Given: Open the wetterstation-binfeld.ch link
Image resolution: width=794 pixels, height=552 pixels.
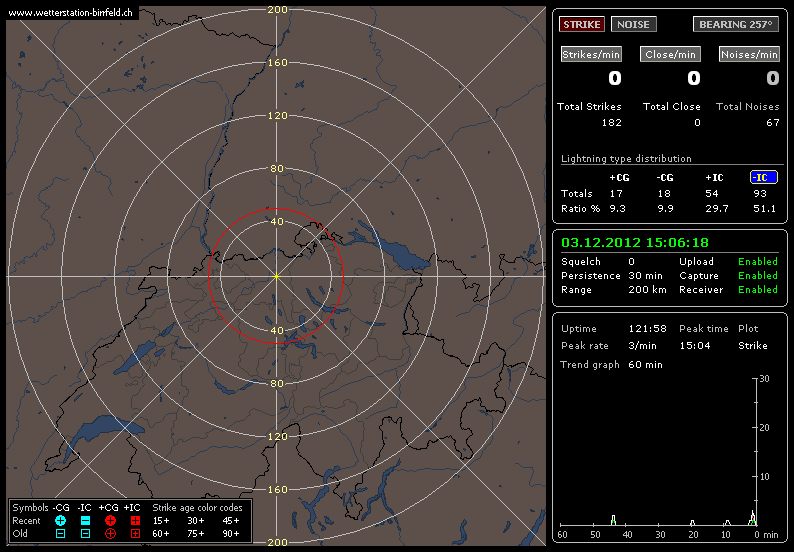Looking at the screenshot, I should 69,12.
